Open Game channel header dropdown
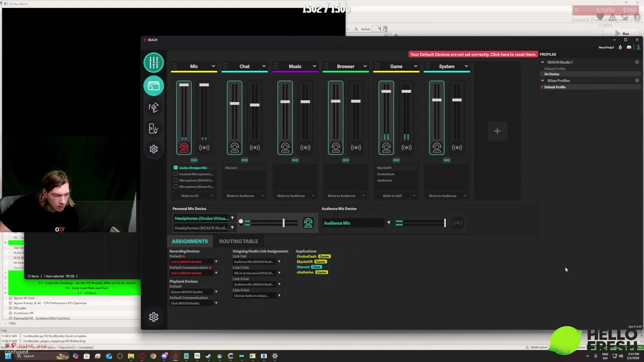The image size is (644, 362). pos(416,66)
